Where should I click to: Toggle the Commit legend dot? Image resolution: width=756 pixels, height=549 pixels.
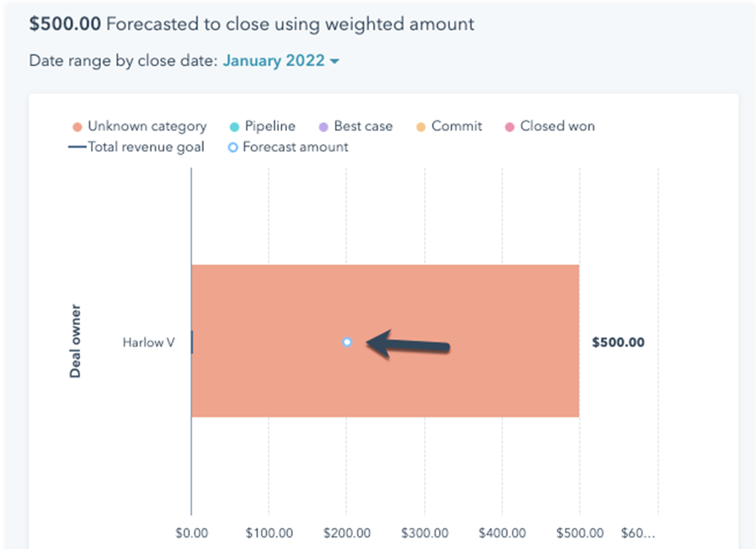(x=421, y=126)
